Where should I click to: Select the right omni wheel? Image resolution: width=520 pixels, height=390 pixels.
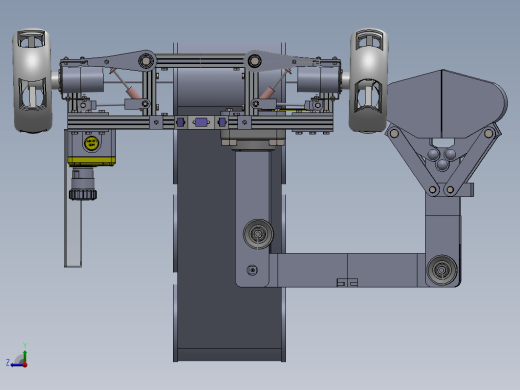(x=369, y=80)
